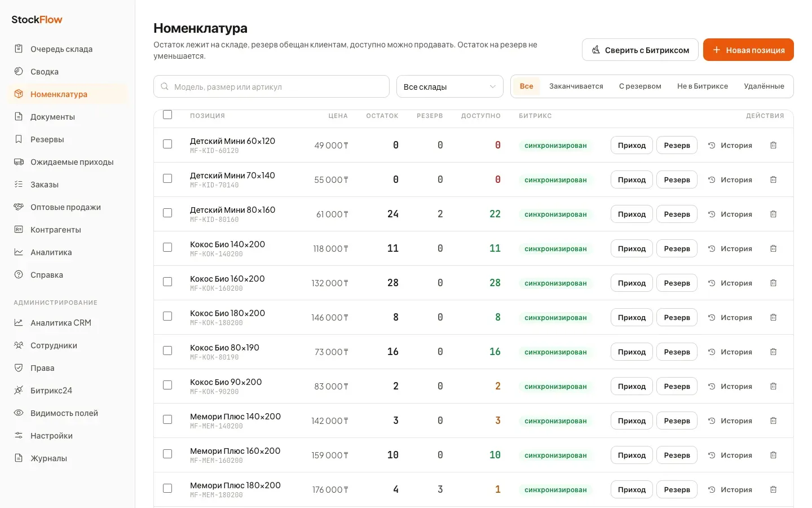Viewport: 812px width, 508px height.
Task: Click the Настройки sliders icon
Action: coord(19,435)
